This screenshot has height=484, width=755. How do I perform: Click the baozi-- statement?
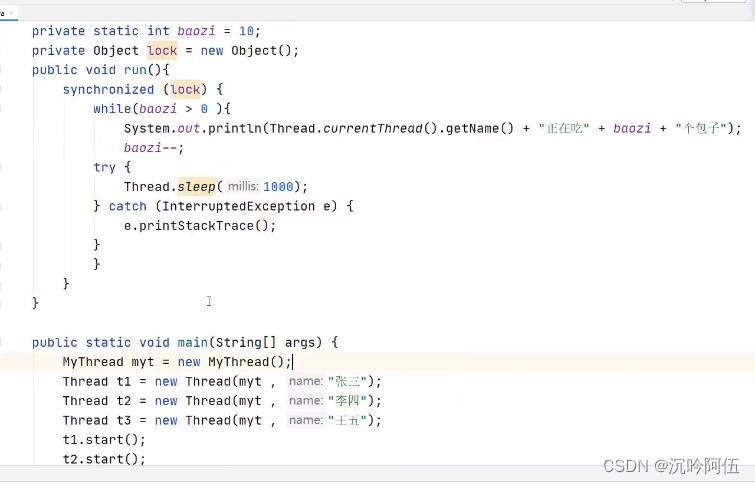pyautogui.click(x=154, y=148)
